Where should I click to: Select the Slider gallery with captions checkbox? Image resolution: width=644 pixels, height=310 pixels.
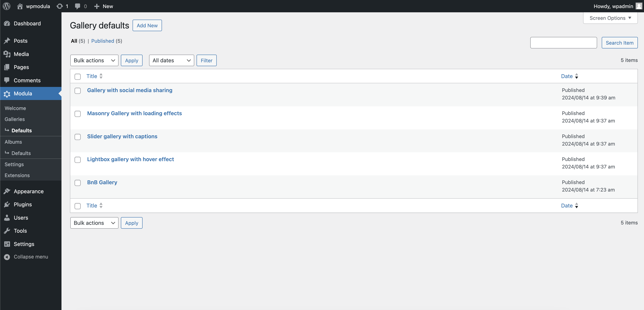click(77, 137)
